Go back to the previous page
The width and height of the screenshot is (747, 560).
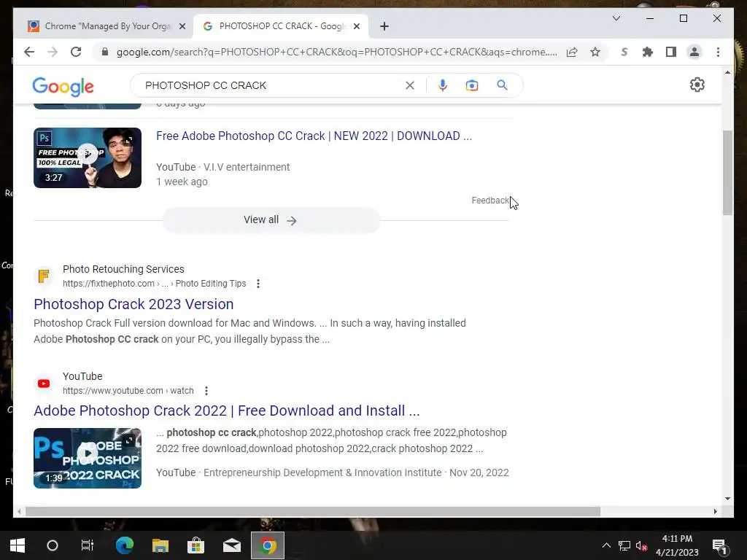(29, 52)
